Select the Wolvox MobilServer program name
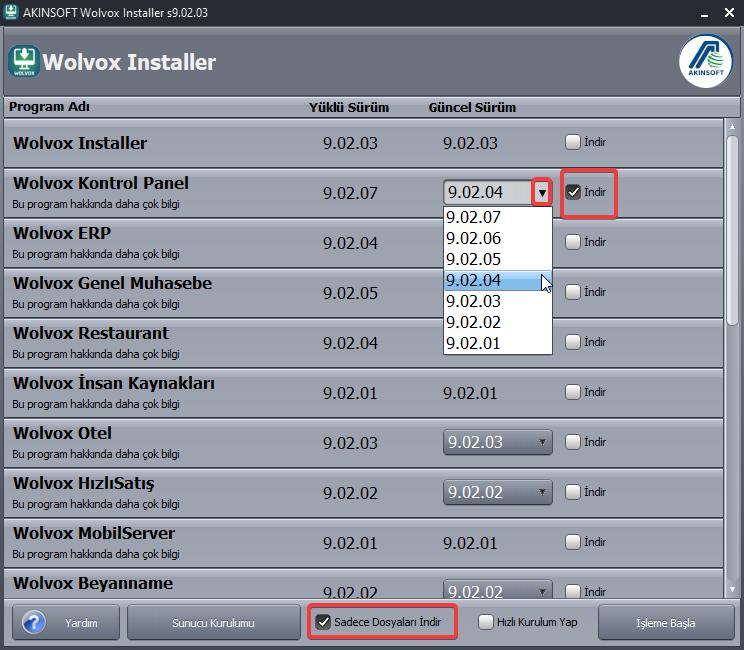Image resolution: width=744 pixels, height=650 pixels. pos(94,533)
